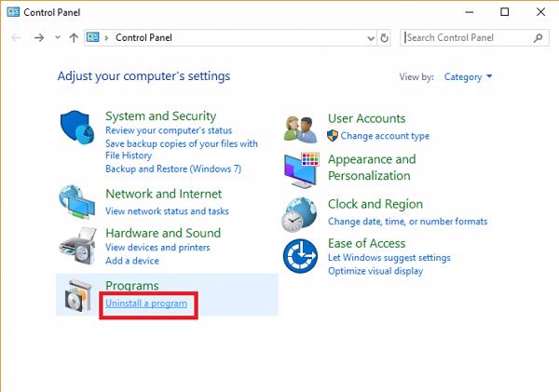Open Backup and Restore (Windows 7)
The height and width of the screenshot is (392, 559).
tap(172, 169)
